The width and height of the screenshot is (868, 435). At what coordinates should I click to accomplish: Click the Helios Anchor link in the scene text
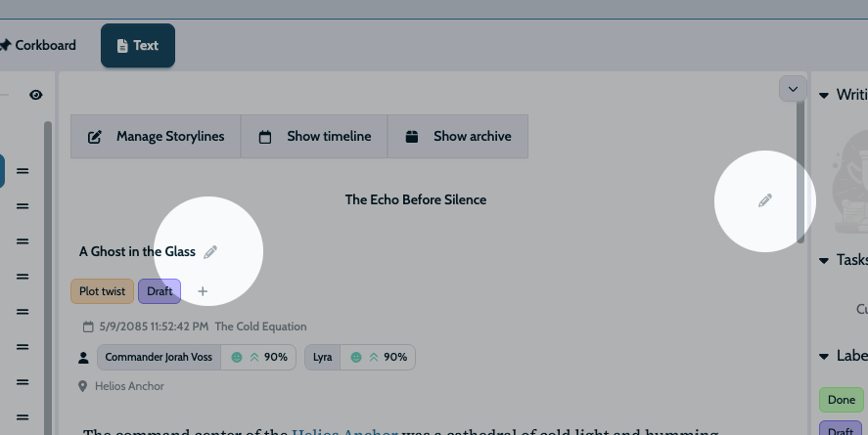[343, 431]
